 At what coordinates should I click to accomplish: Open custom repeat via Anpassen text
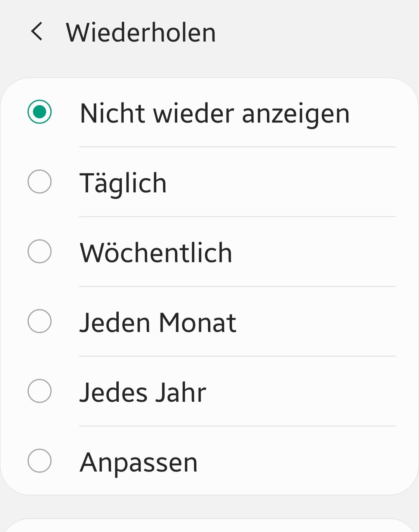(139, 463)
